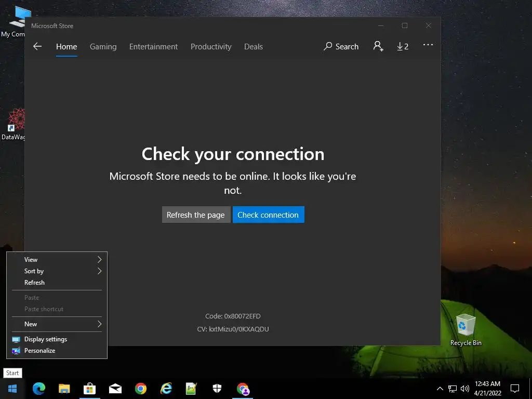Open the Windows Start button
The width and height of the screenshot is (532, 399).
(x=12, y=389)
